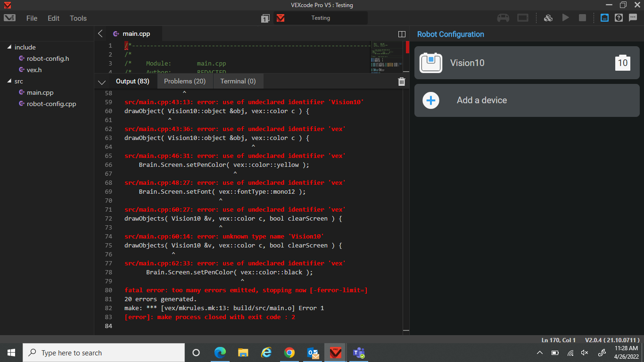
Task: Show hidden system tray icons
Action: [540, 353]
